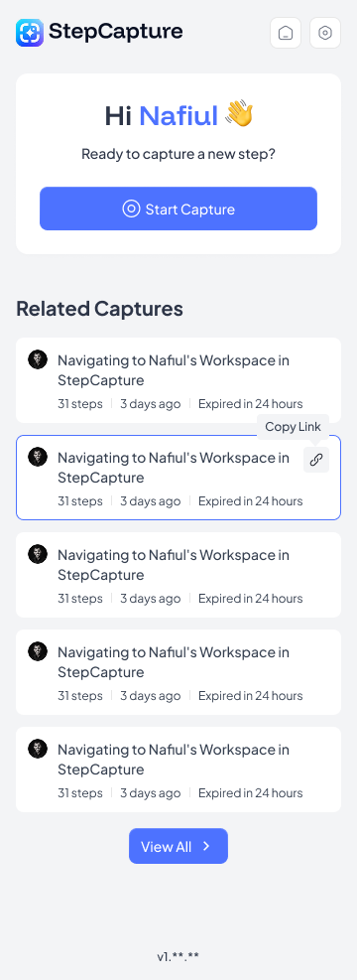This screenshot has height=980, width=357.
Task: Open the first Navigating to Nafiul's Workspace capture
Action: [178, 380]
